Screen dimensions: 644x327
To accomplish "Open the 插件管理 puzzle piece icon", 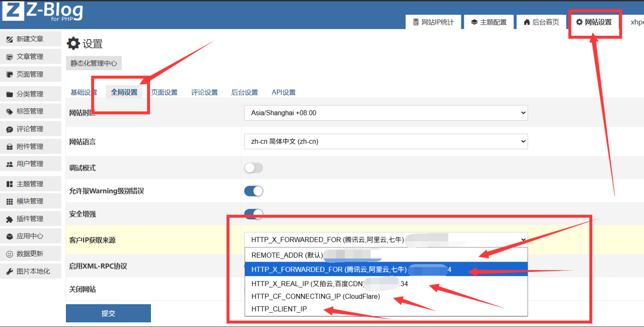I will coord(9,219).
